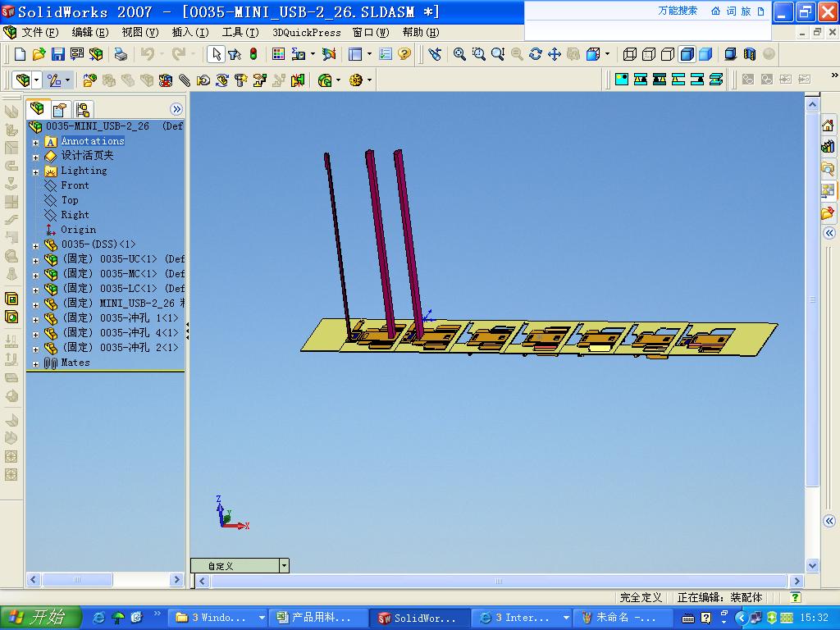The width and height of the screenshot is (840, 630).
Task: Open the 未命名 taskbar button
Action: [x=622, y=618]
